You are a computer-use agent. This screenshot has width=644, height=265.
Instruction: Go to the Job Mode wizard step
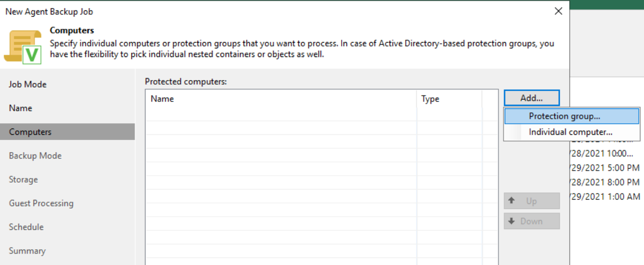point(28,84)
